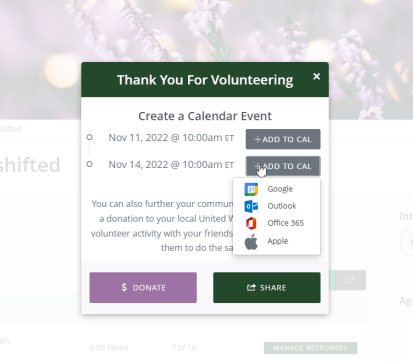The height and width of the screenshot is (361, 413).
Task: Click the Nov 14 timeline circle marker
Action: tap(89, 164)
